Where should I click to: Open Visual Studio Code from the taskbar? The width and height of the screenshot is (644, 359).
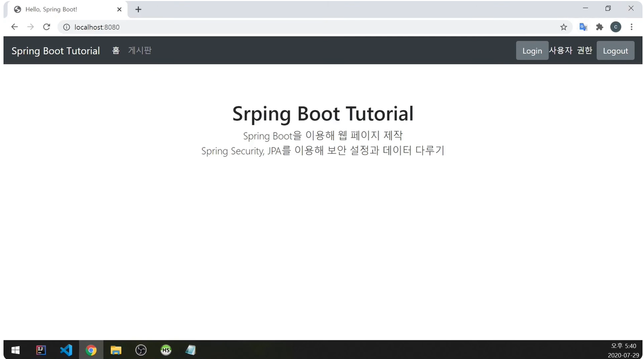coord(66,350)
